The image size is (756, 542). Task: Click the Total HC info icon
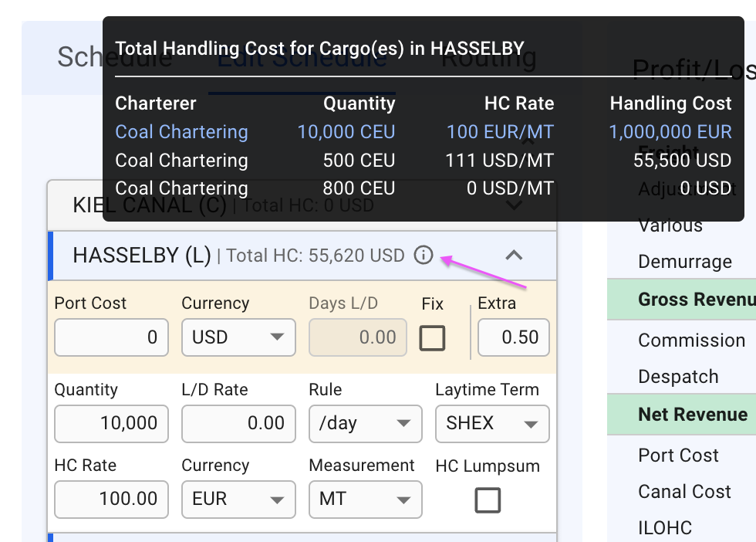pyautogui.click(x=424, y=255)
